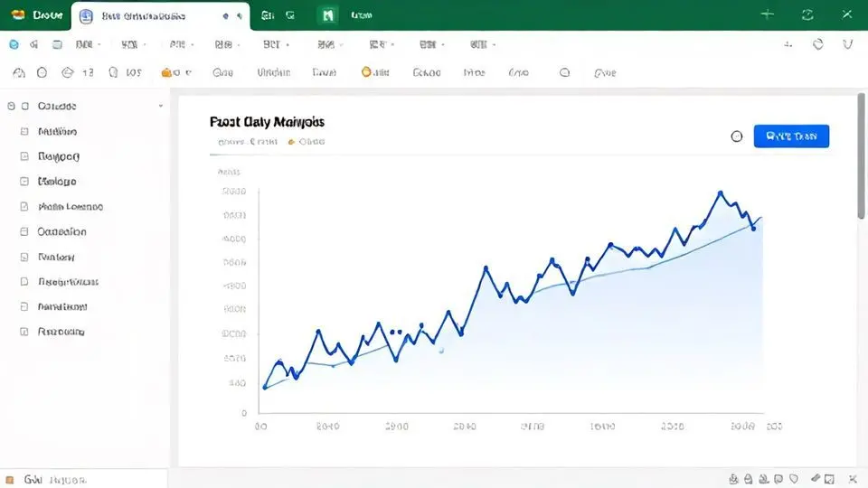
Task: Click the blue circle icon starting the menu row
Action: (x=13, y=44)
